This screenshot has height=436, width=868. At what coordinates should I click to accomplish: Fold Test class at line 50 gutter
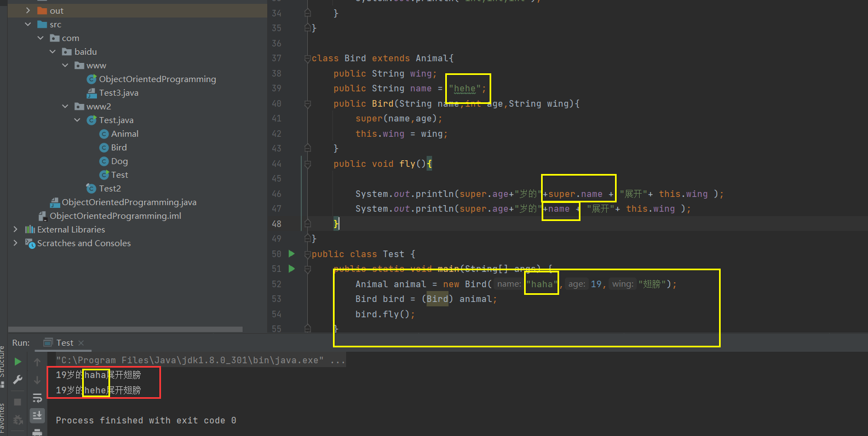pyautogui.click(x=308, y=254)
